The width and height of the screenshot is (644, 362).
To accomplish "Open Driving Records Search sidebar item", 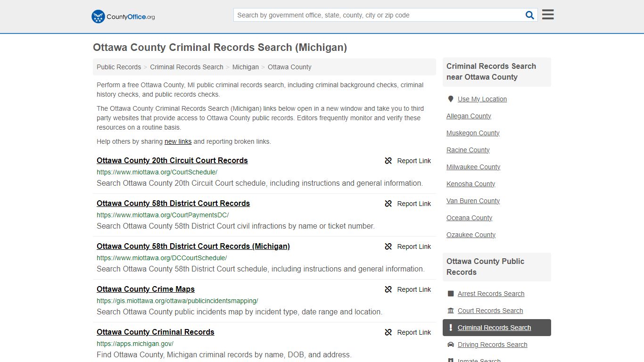I will (492, 345).
